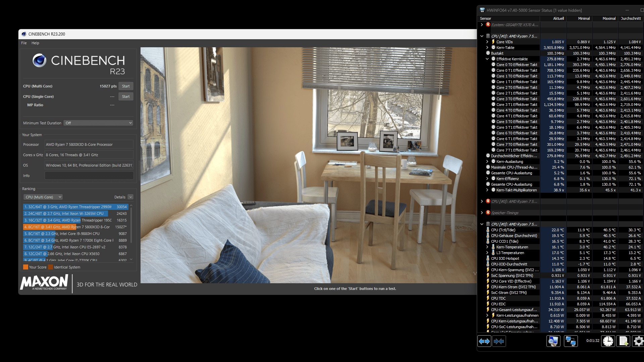644x362 pixels.
Task: Expand the System: GIGABYTE X570 group
Action: [482, 25]
